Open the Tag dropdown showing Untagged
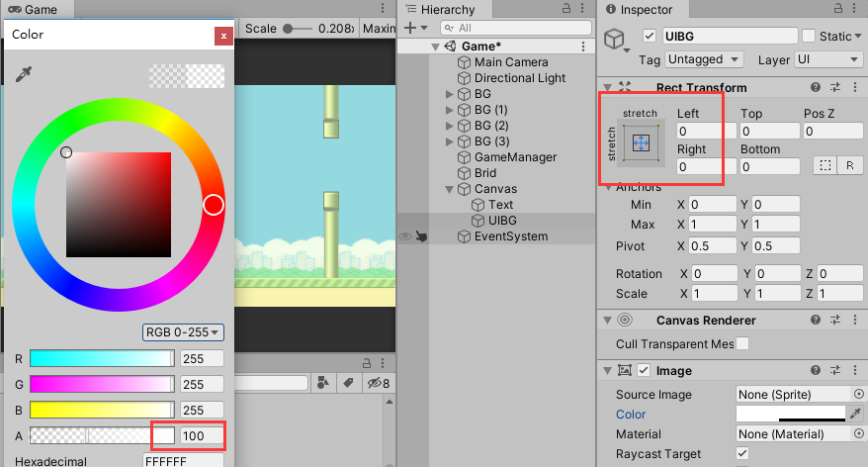This screenshot has width=868, height=467. 704,59
